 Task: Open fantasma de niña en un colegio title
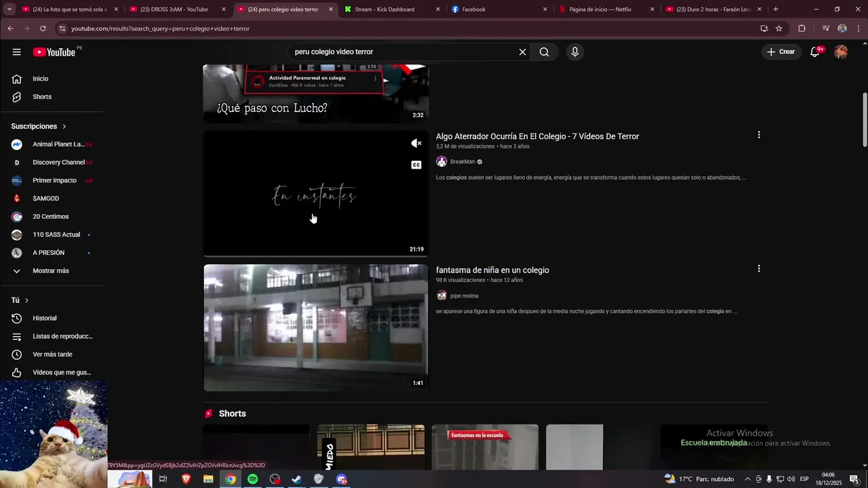(492, 270)
